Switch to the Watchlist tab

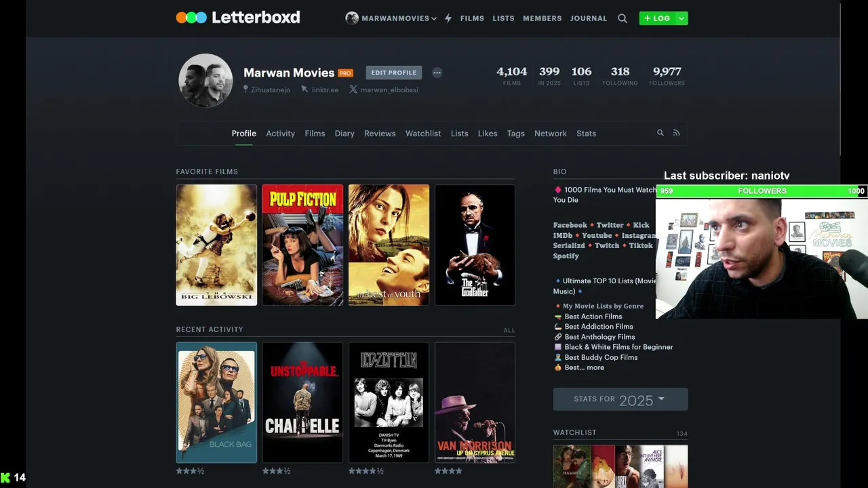coord(423,134)
